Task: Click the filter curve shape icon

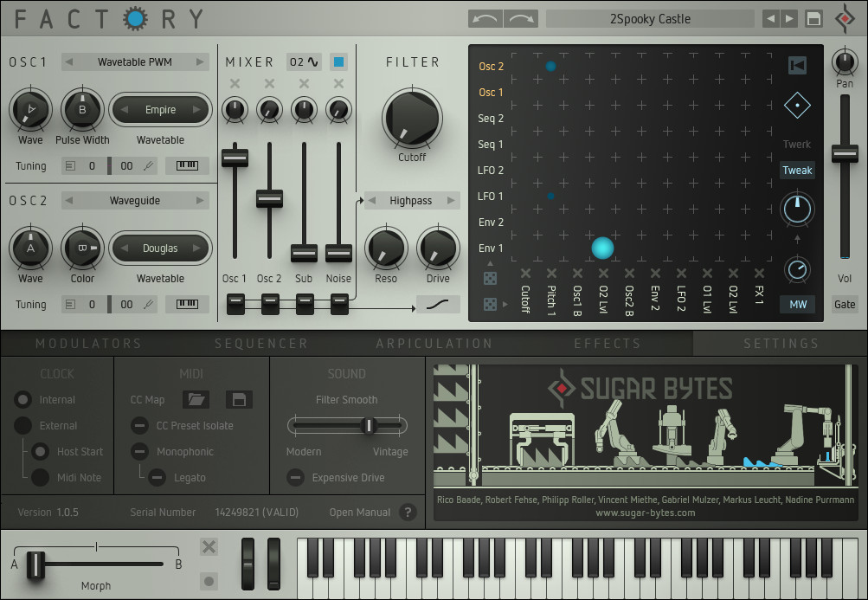Action: [x=438, y=304]
